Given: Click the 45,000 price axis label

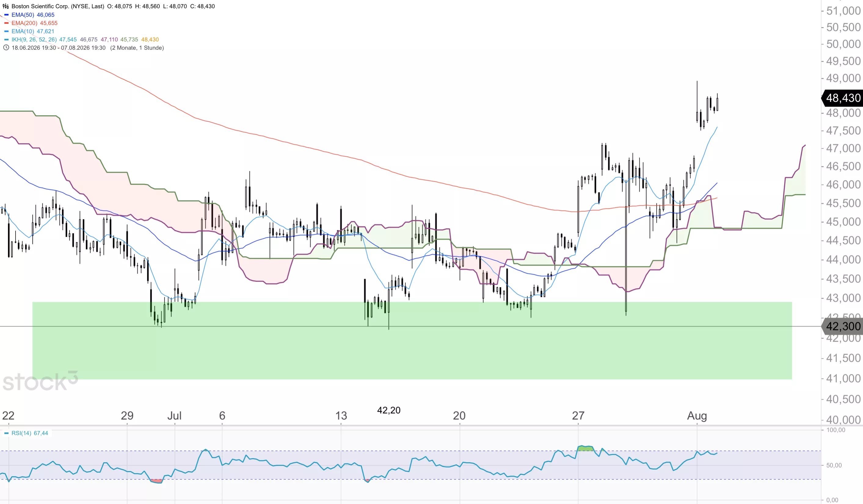Looking at the screenshot, I should (x=843, y=222).
